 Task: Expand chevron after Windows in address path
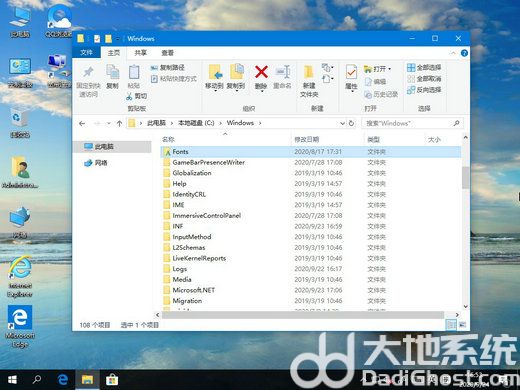coord(260,123)
